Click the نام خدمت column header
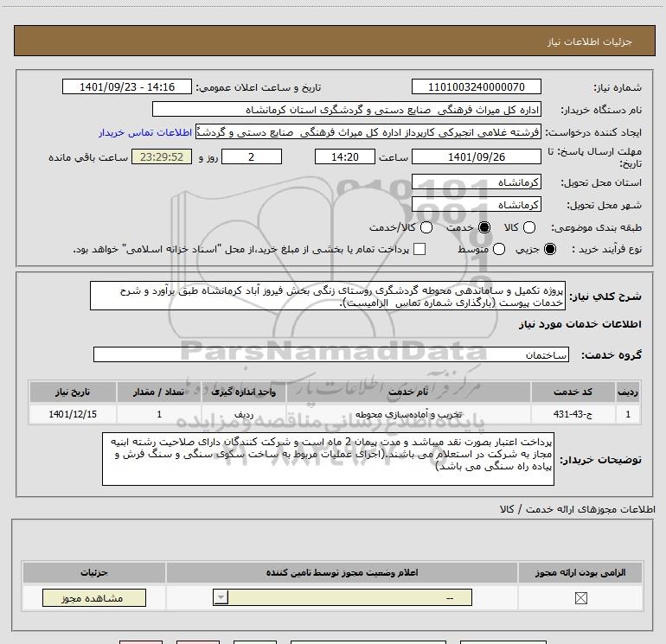 click(x=408, y=392)
